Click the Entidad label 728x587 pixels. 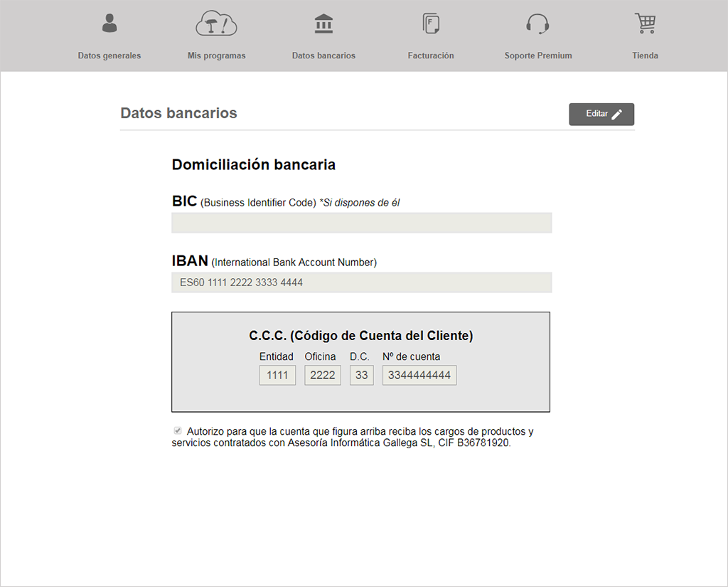(x=277, y=356)
